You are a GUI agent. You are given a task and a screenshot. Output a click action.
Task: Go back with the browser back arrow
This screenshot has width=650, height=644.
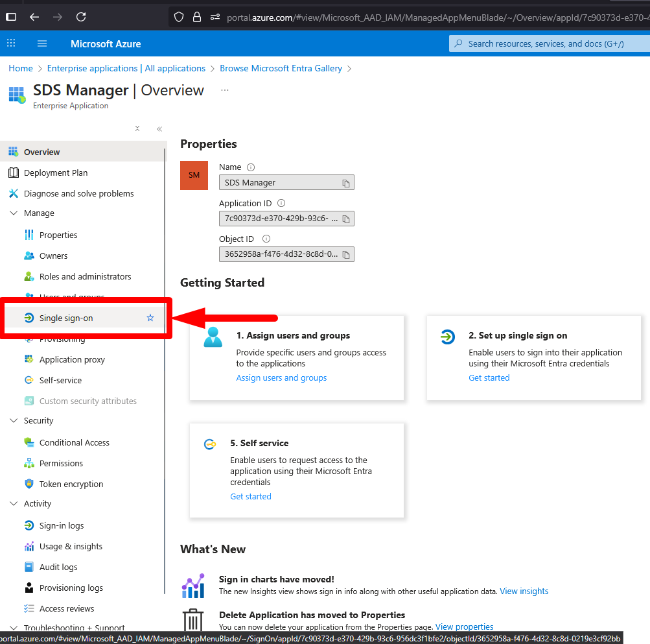click(x=34, y=17)
